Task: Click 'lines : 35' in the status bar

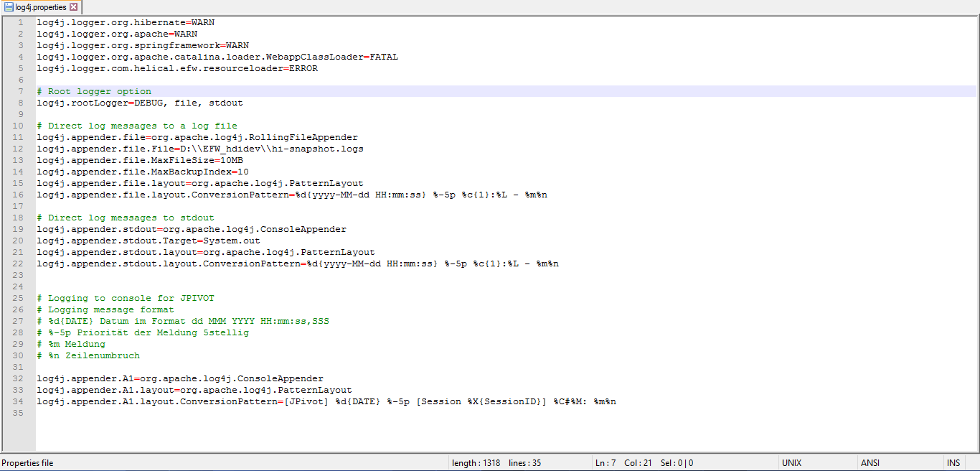Action: pyautogui.click(x=525, y=463)
